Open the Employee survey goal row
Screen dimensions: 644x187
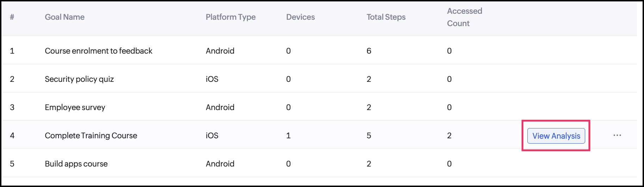75,107
